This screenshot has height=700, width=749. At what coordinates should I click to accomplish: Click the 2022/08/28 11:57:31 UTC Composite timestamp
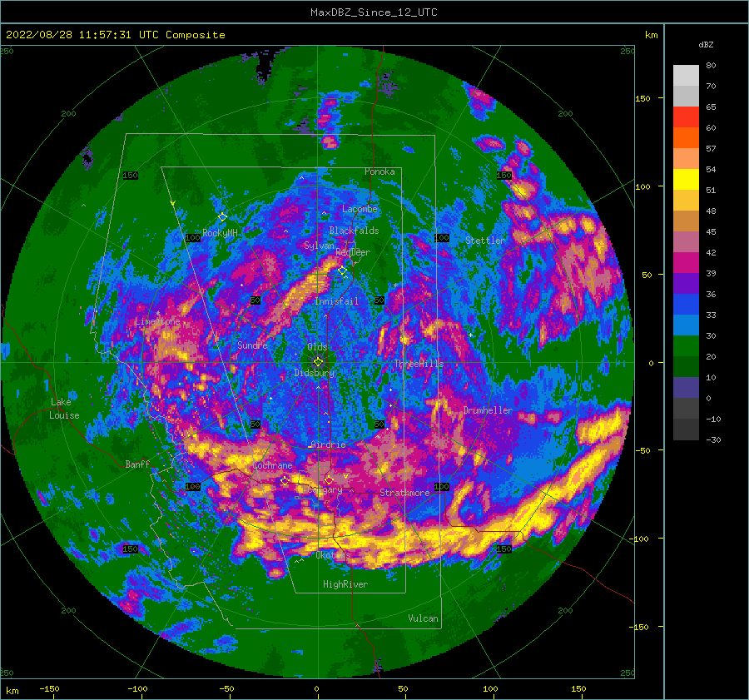tap(115, 35)
